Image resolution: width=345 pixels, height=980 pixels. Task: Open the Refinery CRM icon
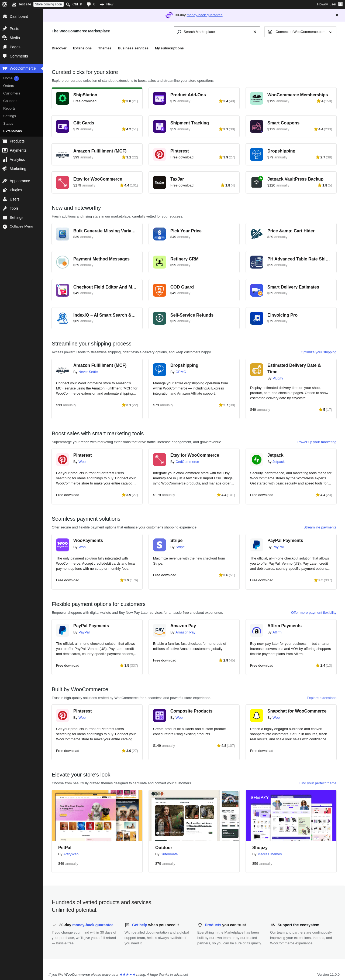click(x=160, y=262)
